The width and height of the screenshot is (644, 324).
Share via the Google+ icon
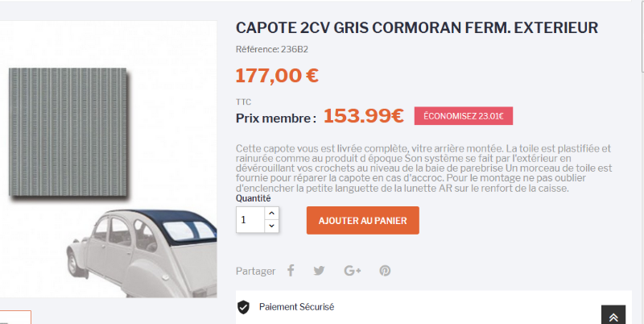[x=352, y=271]
